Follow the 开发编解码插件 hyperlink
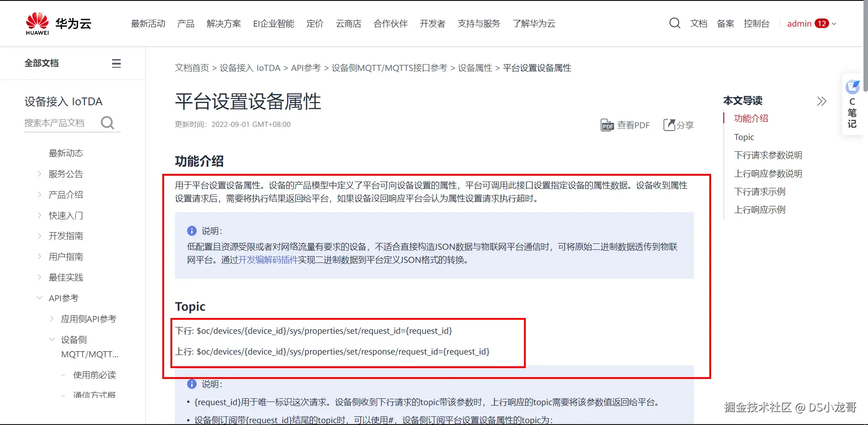 click(268, 260)
